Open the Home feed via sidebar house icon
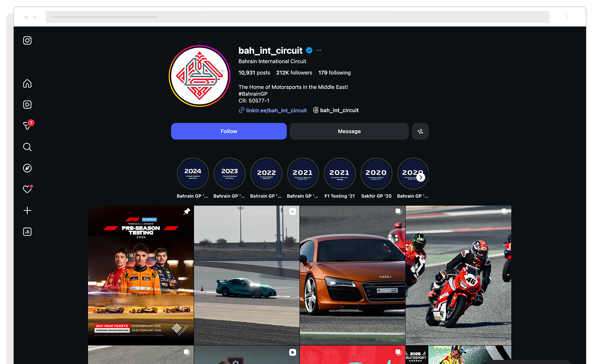This screenshot has height=364, width=592. point(27,83)
